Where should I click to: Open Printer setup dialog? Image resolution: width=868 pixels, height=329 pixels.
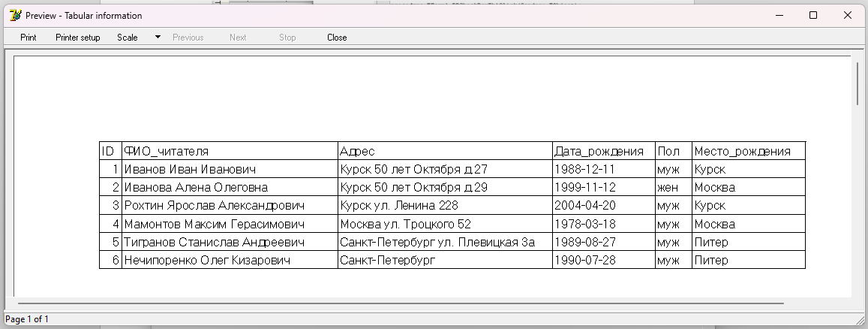tap(77, 38)
